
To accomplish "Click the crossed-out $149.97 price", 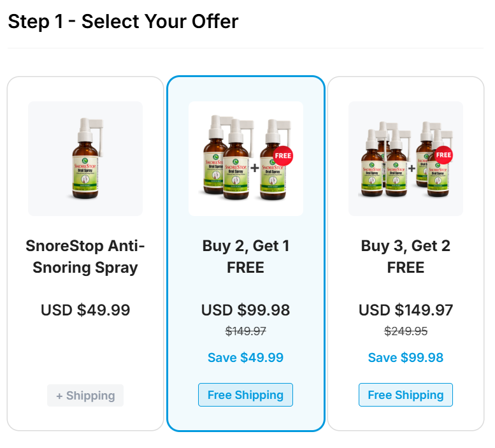I will 245,331.
